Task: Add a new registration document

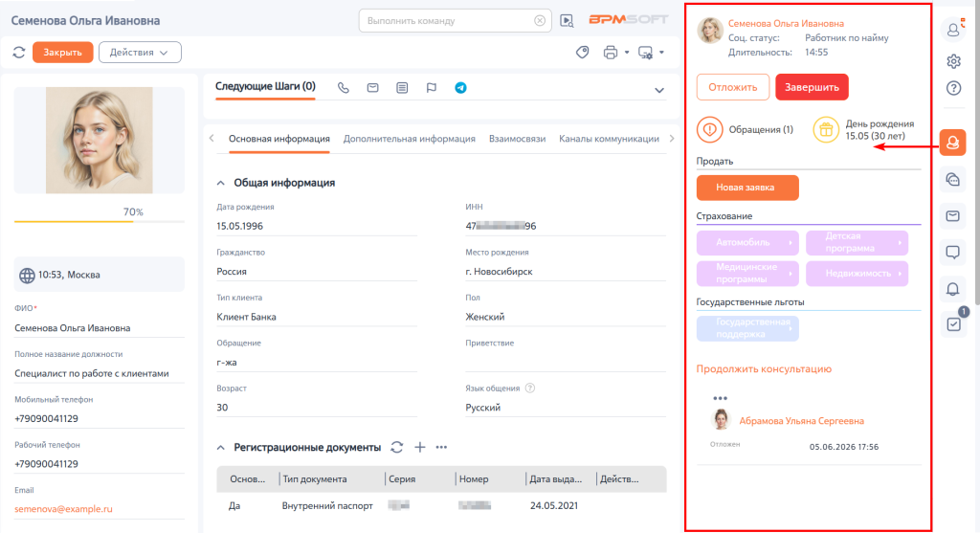Action: click(420, 448)
